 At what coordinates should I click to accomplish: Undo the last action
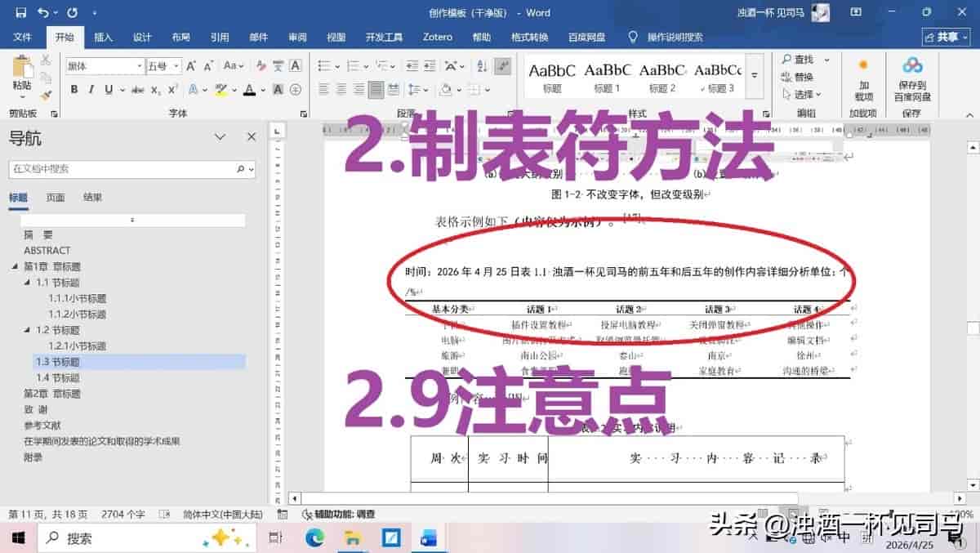(42, 12)
